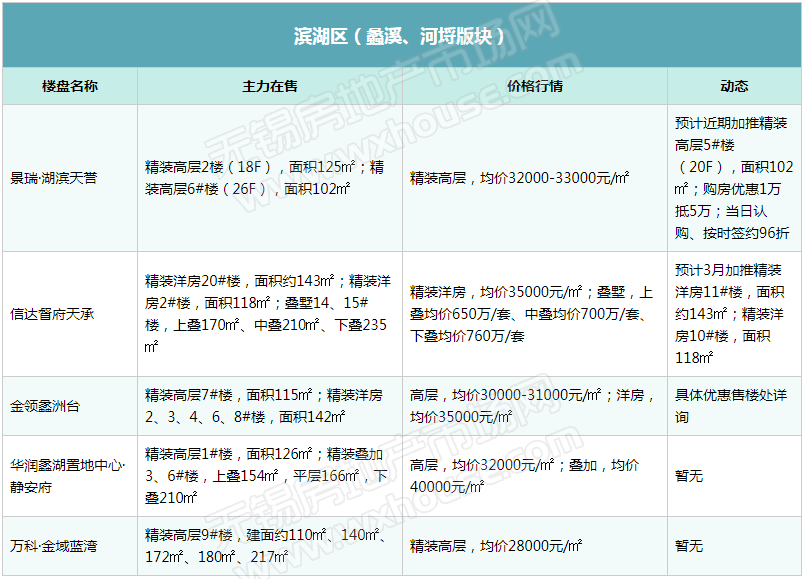The width and height of the screenshot is (806, 579).
Task: Select the 万科·金域蓝湾 property name cell
Action: (x=70, y=546)
